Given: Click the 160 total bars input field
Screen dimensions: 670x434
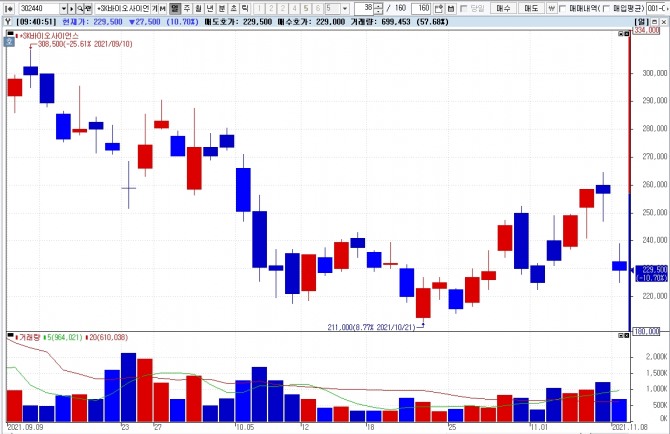Looking at the screenshot, I should tap(421, 9).
